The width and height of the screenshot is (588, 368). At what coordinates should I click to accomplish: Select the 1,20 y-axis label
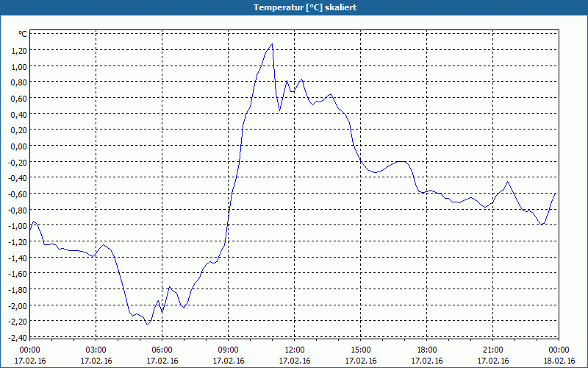[19, 50]
